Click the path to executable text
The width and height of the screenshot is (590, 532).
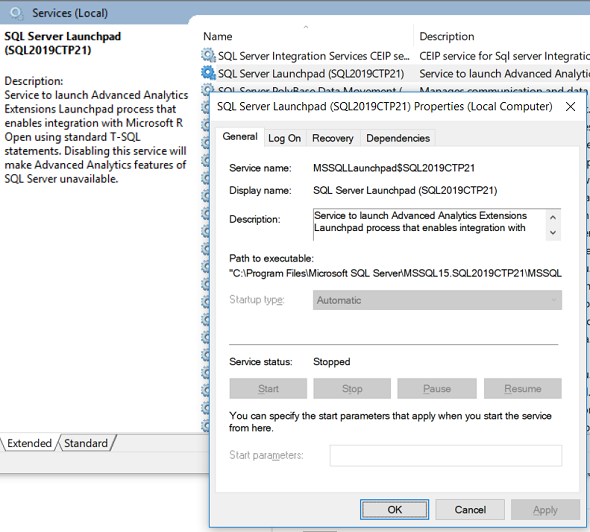click(395, 273)
